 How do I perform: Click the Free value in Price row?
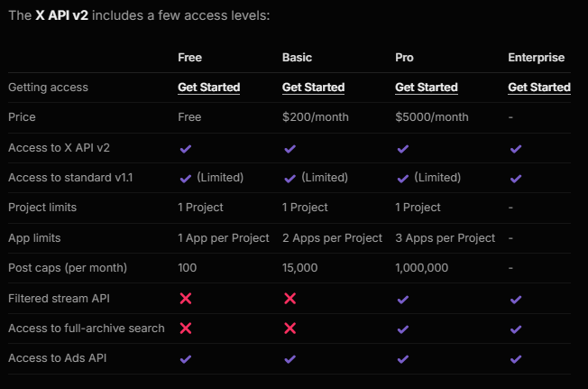189,117
